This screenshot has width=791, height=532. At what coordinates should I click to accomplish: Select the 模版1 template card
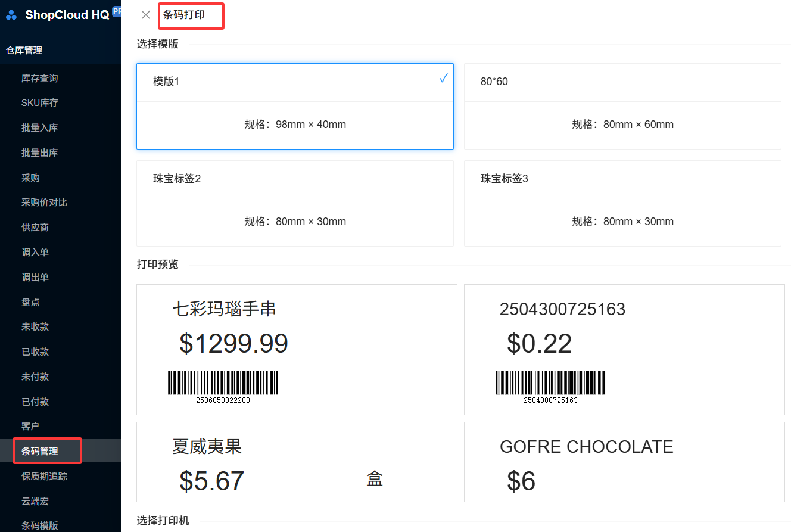295,106
